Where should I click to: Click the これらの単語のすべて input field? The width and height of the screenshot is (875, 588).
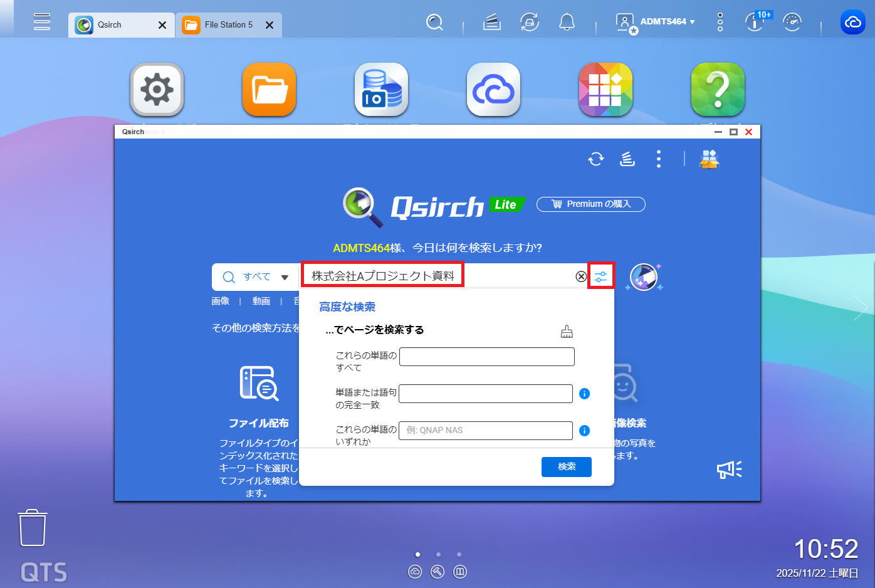[486, 357]
